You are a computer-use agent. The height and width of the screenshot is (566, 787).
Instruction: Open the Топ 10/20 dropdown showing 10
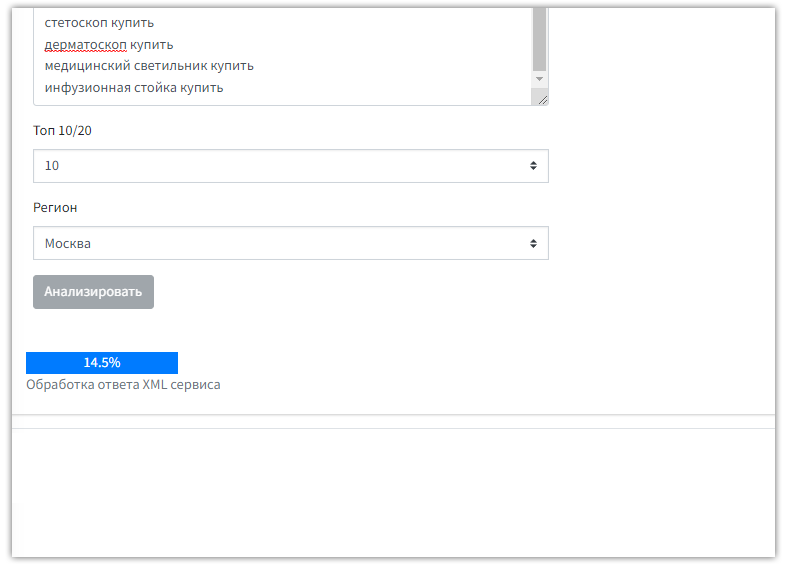(290, 166)
